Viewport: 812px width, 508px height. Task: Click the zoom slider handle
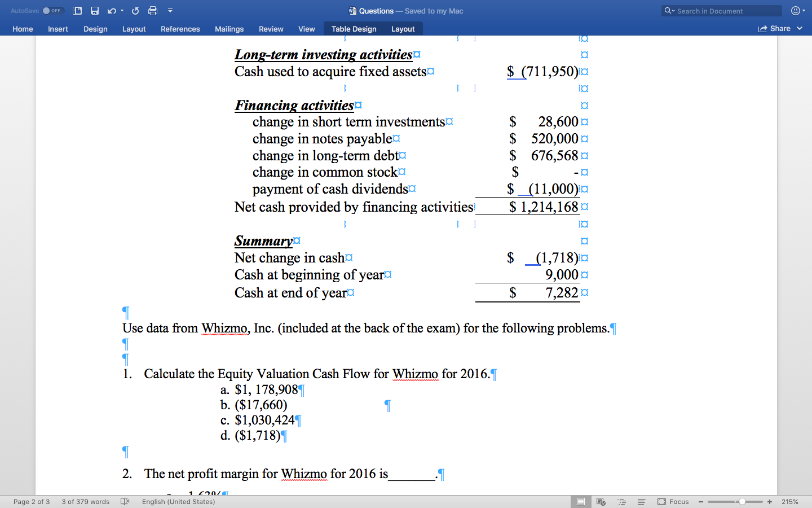pos(742,501)
